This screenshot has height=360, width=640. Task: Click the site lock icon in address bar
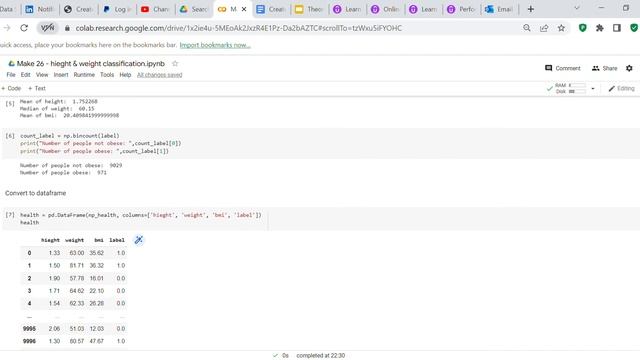[67, 28]
